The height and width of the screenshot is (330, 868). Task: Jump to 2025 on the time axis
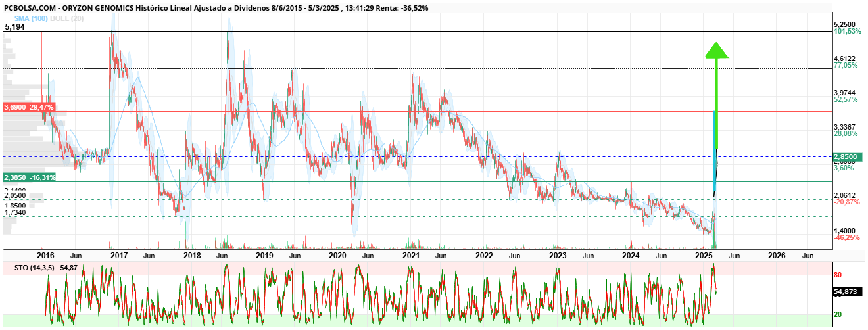704,255
